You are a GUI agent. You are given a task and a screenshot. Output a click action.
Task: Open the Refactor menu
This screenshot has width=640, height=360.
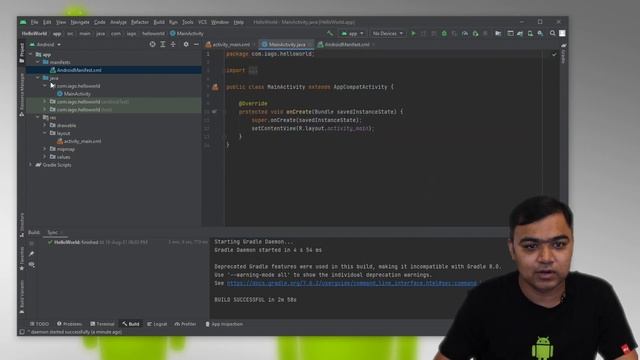click(x=140, y=22)
